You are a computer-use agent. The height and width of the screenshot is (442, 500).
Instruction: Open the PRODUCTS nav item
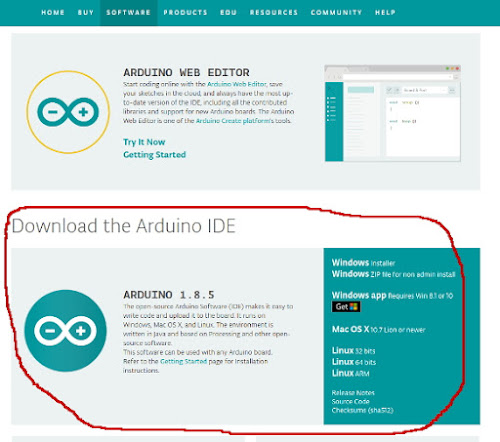[185, 13]
